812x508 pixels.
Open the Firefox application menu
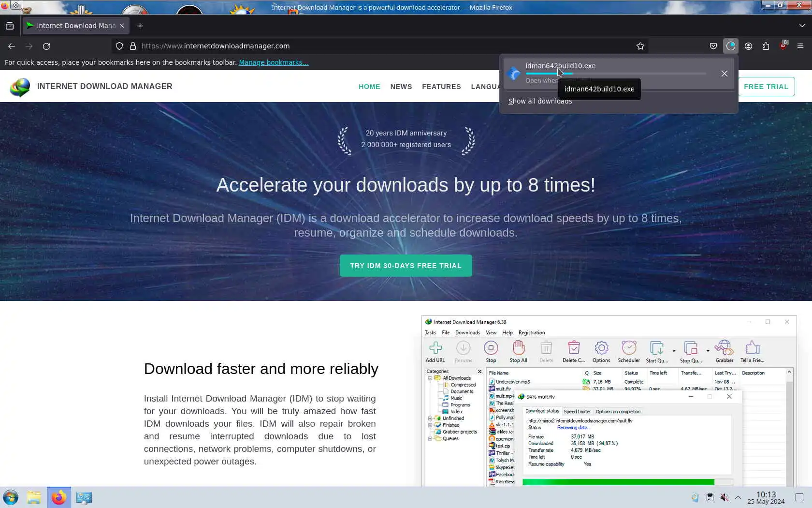[800, 46]
